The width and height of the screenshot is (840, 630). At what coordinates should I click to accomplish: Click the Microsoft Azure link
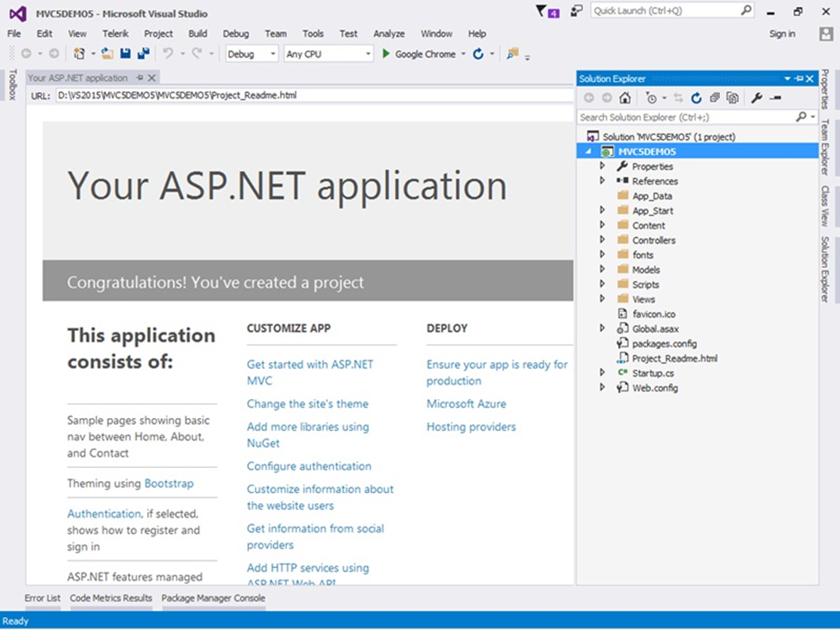point(466,403)
